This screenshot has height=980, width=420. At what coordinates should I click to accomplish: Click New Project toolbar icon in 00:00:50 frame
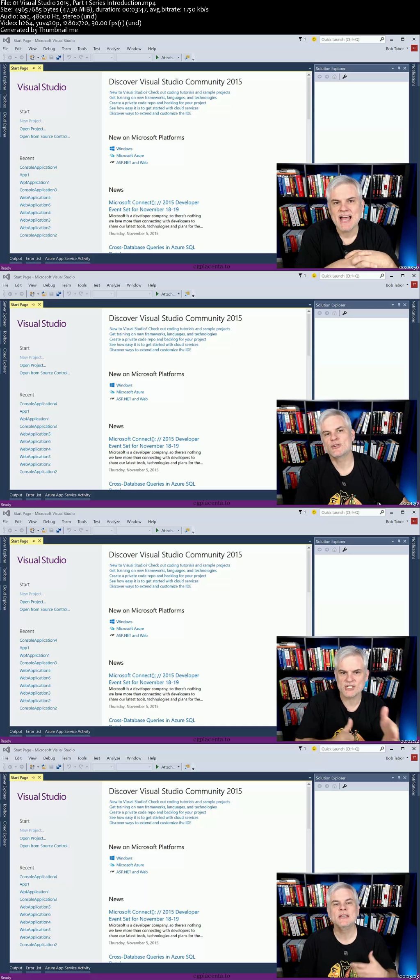[x=32, y=57]
